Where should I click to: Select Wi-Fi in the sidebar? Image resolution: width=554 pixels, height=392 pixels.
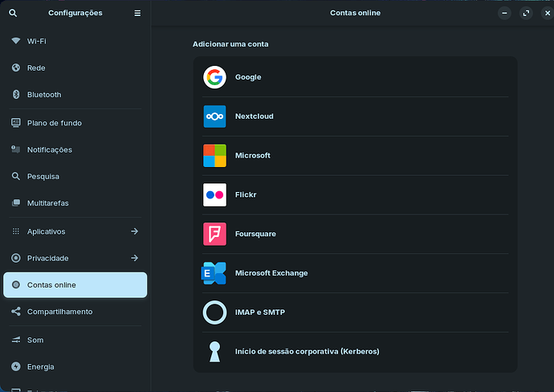click(x=37, y=41)
